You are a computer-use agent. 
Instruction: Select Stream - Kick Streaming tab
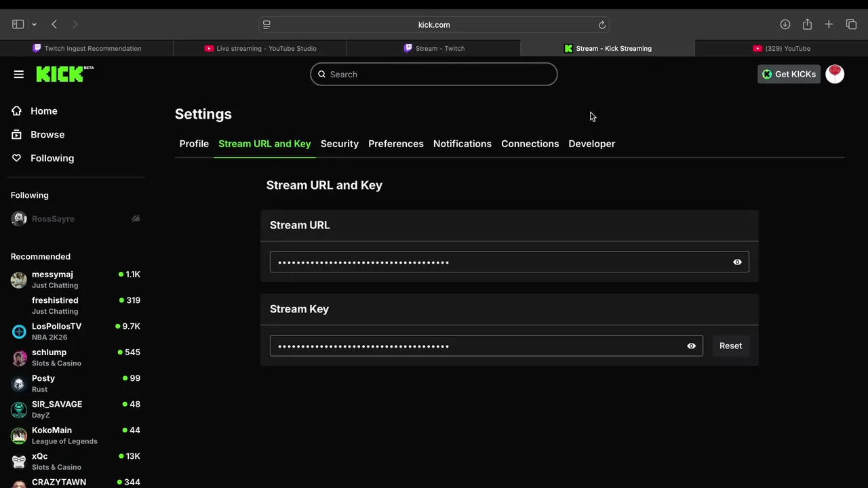pyautogui.click(x=608, y=48)
